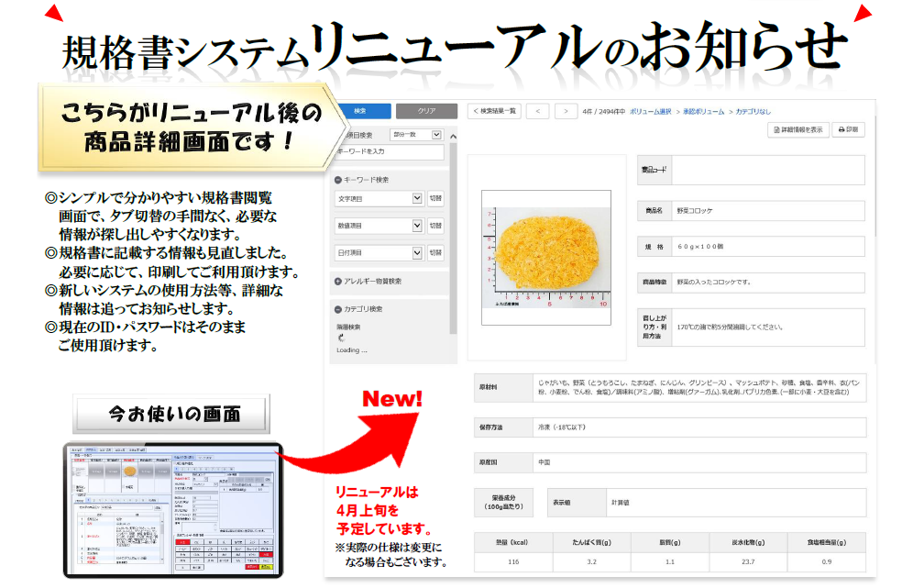924x588 pixels.
Task: Click the empty 商品コード value field
Action: [x=768, y=170]
